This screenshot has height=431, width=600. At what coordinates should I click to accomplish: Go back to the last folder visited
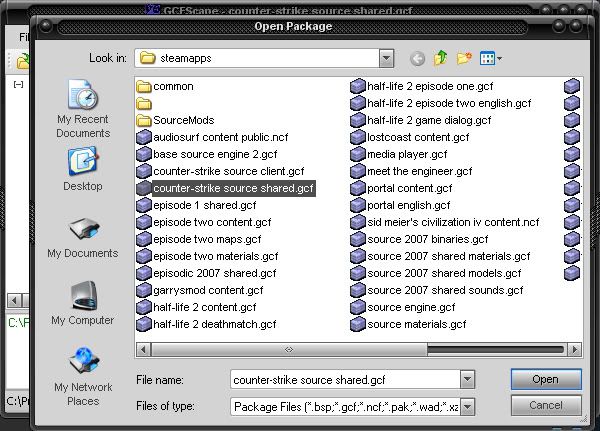click(x=417, y=59)
